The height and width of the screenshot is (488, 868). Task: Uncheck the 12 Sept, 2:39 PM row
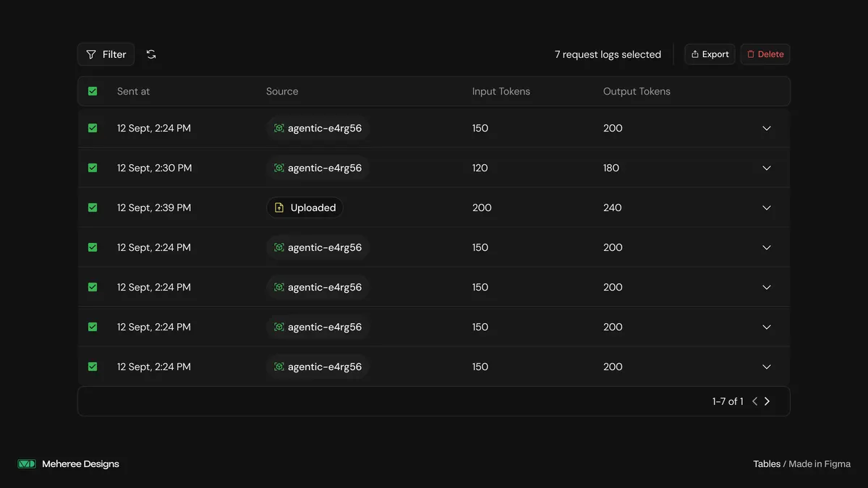coord(93,207)
